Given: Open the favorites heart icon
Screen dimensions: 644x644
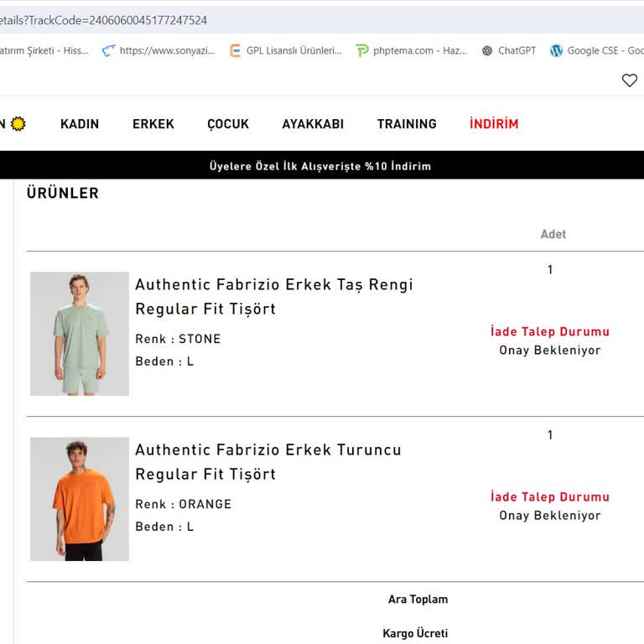Looking at the screenshot, I should pos(629,80).
